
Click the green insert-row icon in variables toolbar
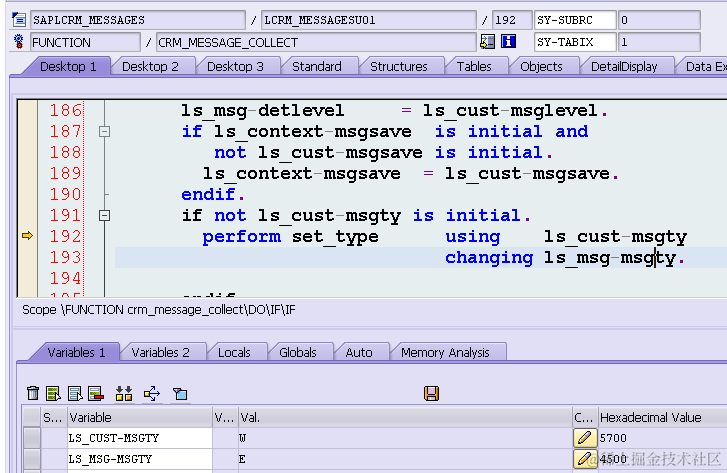pos(53,393)
